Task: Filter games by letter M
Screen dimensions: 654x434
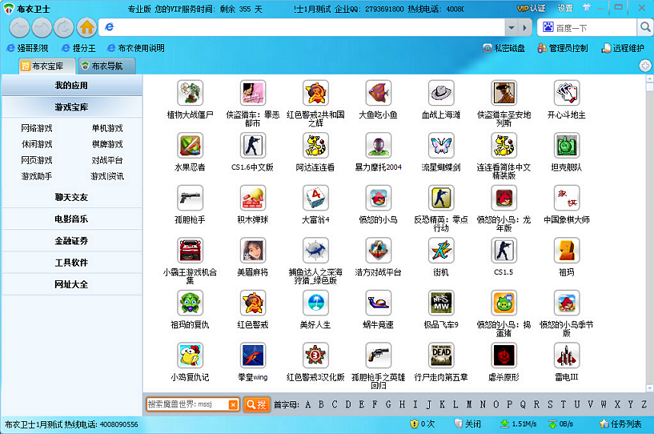Action: coord(469,404)
